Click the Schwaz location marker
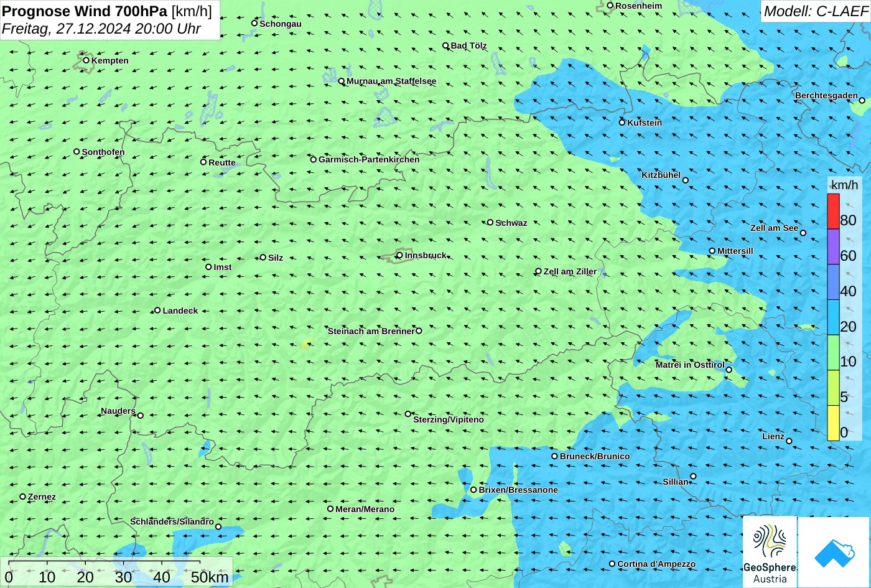Screen dimensions: 871x588 [490, 222]
